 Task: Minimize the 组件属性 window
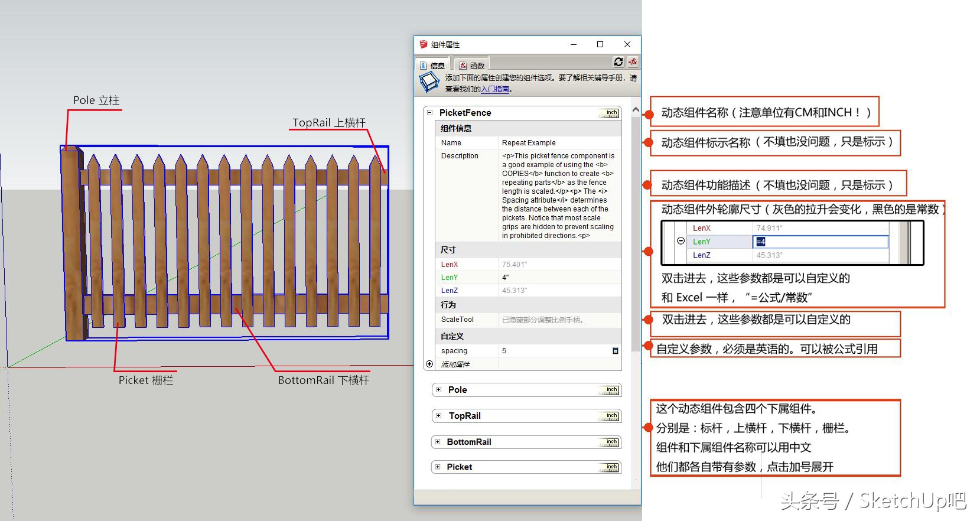[x=573, y=44]
